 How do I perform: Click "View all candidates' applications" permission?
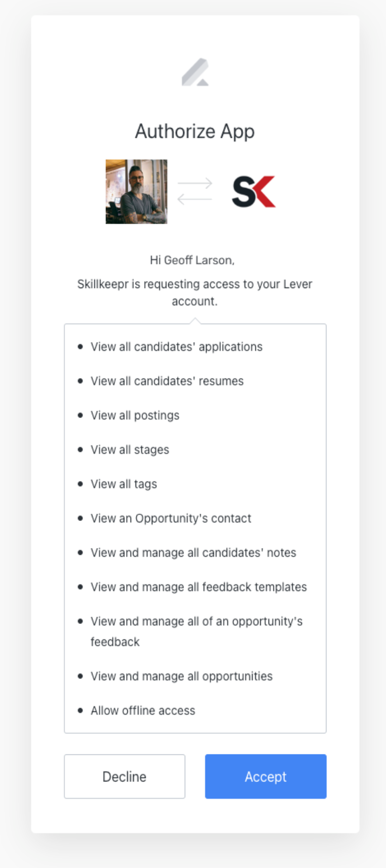click(x=176, y=347)
